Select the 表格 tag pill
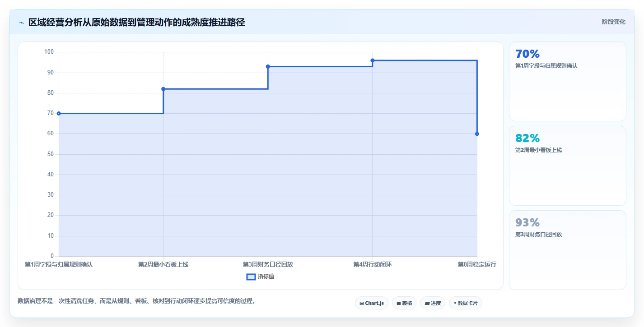 click(404, 303)
